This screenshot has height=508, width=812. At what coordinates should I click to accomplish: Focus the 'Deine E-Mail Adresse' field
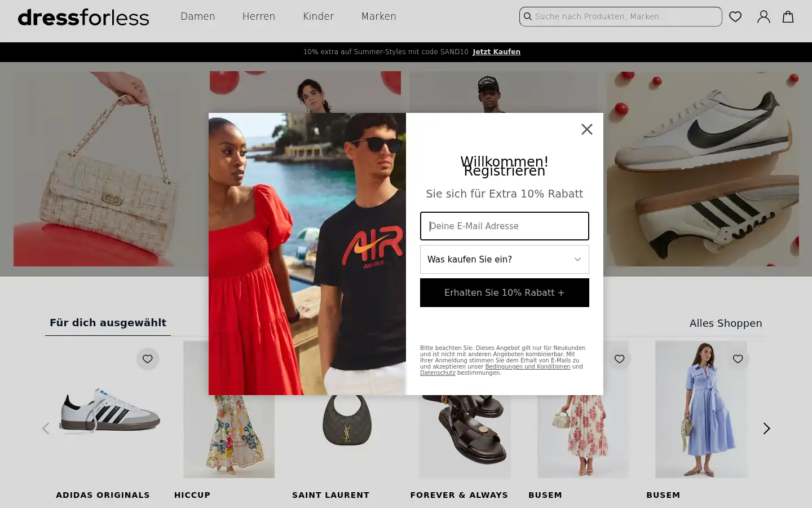(x=505, y=226)
